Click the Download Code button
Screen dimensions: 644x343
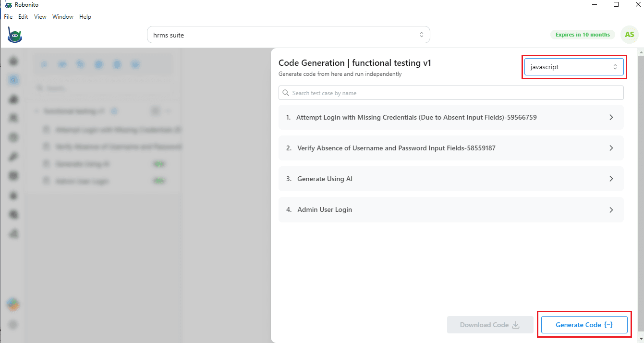point(490,325)
